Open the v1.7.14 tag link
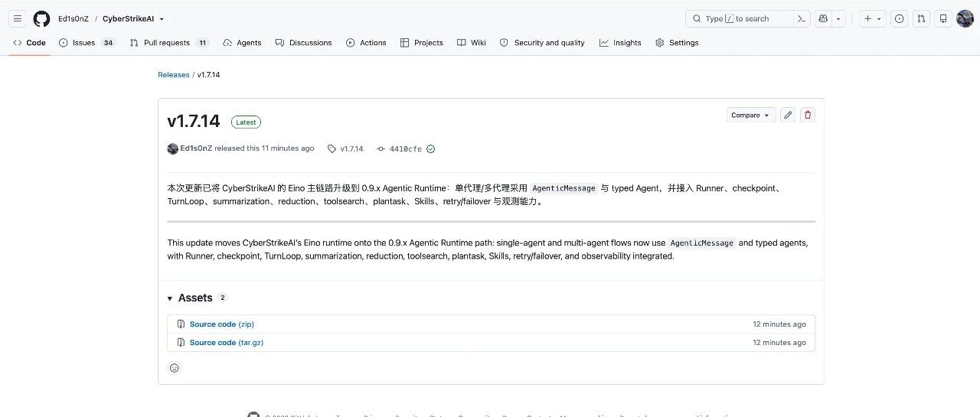This screenshot has width=980, height=417. [x=345, y=148]
